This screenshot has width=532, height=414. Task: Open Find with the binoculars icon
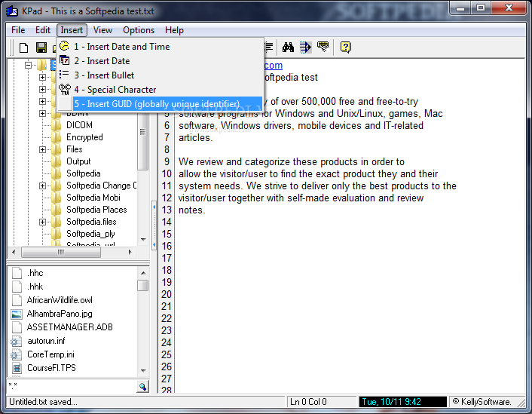click(x=288, y=48)
